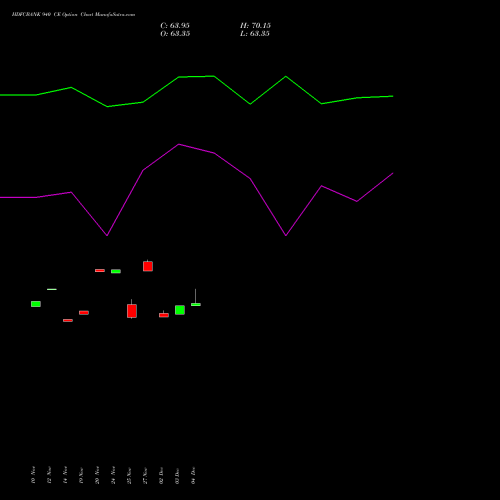Select the close value C: 63.95
Screen dimensions: 500x500
pos(175,26)
